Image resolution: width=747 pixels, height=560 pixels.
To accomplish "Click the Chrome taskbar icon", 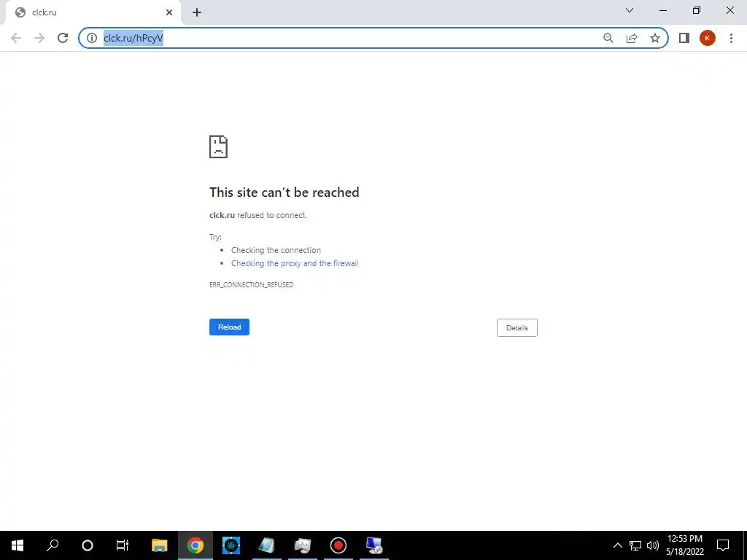I will (x=196, y=545).
